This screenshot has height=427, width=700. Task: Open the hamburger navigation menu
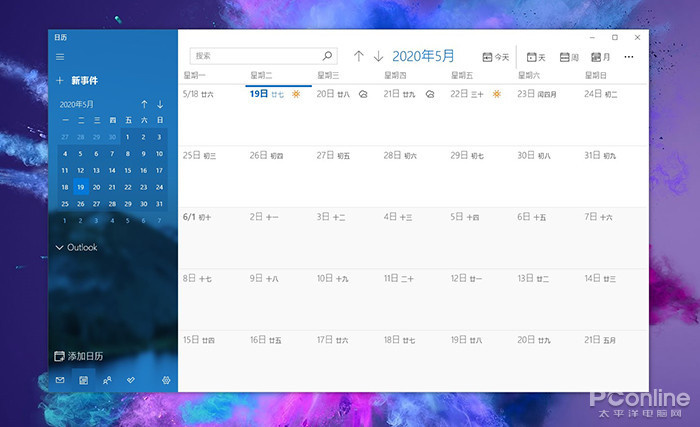(x=60, y=57)
